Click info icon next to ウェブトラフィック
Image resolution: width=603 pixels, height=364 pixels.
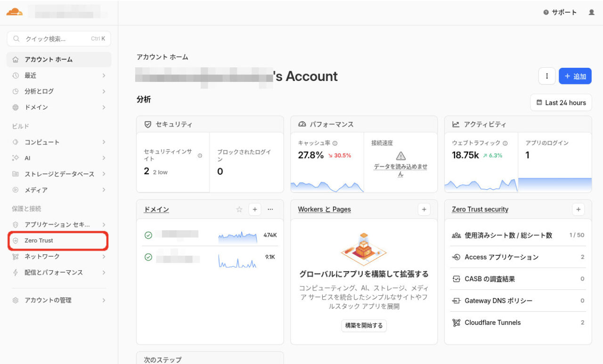click(505, 143)
